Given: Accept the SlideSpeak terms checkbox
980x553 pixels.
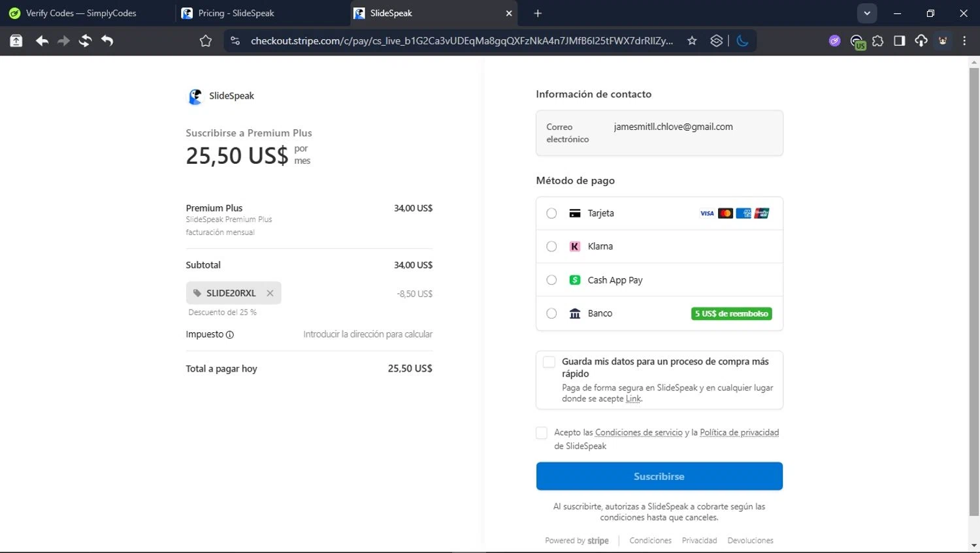Looking at the screenshot, I should click(541, 433).
